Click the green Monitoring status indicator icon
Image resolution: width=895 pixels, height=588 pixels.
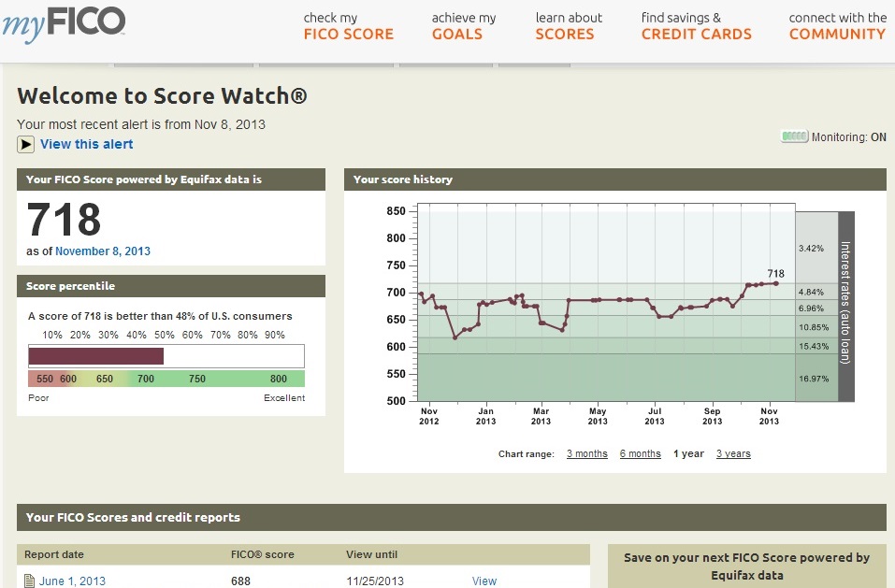click(794, 137)
